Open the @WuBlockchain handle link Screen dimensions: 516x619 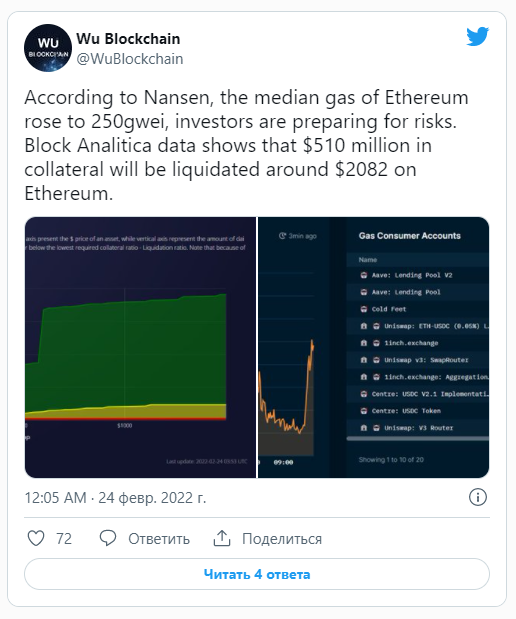click(129, 59)
